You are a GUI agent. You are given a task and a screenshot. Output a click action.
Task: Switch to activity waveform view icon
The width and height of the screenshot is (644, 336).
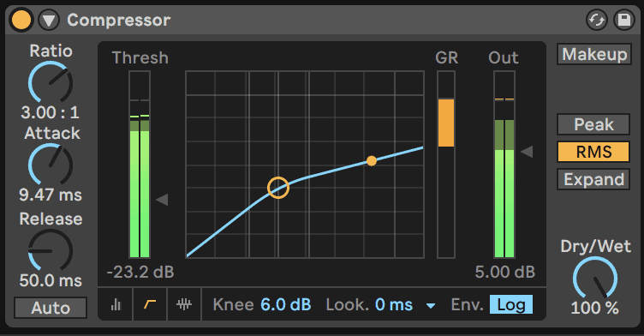coord(184,305)
